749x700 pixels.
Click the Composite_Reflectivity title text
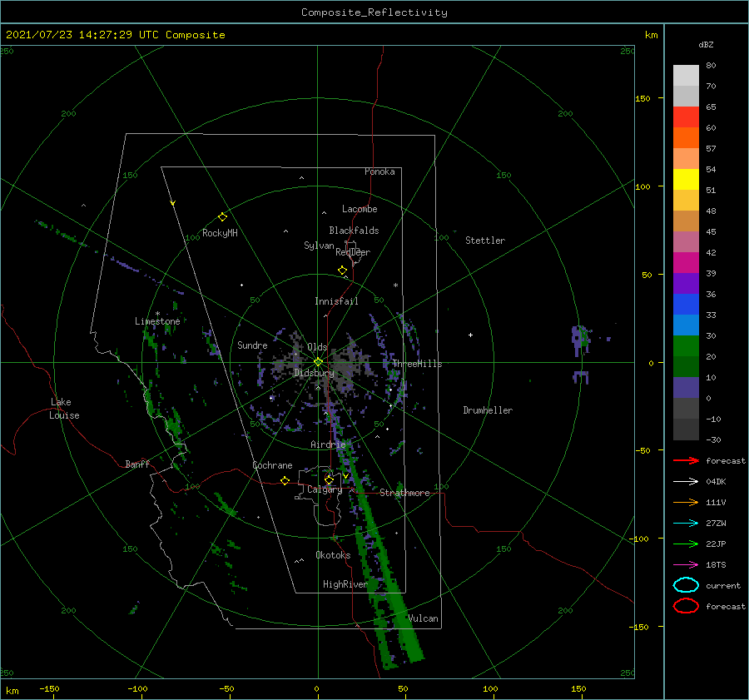click(374, 12)
